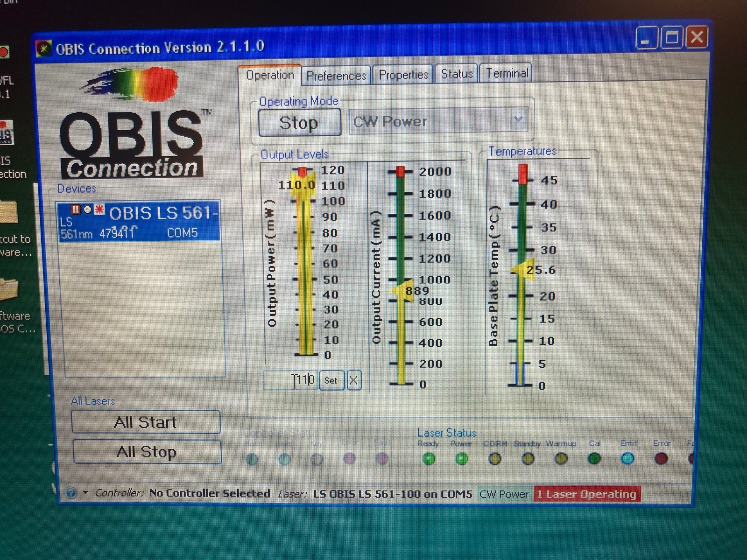Screen dimensions: 747x560
Task: Open the Operation tab
Action: pyautogui.click(x=270, y=75)
